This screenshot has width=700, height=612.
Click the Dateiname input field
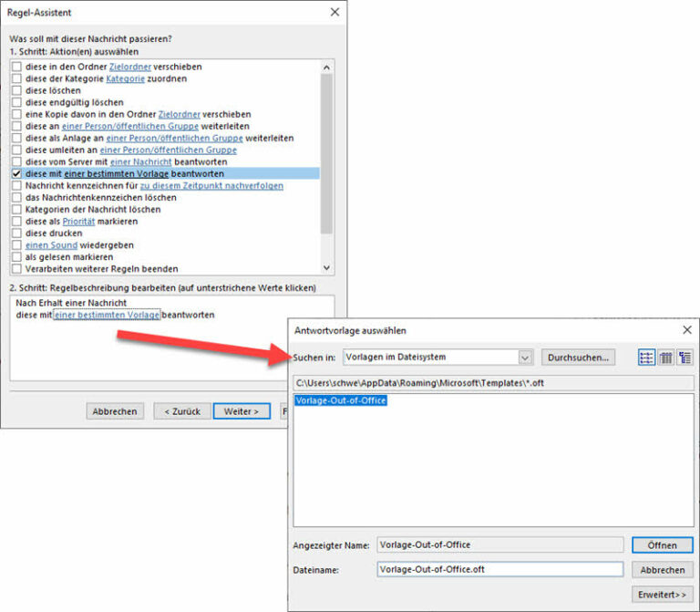tap(499, 569)
